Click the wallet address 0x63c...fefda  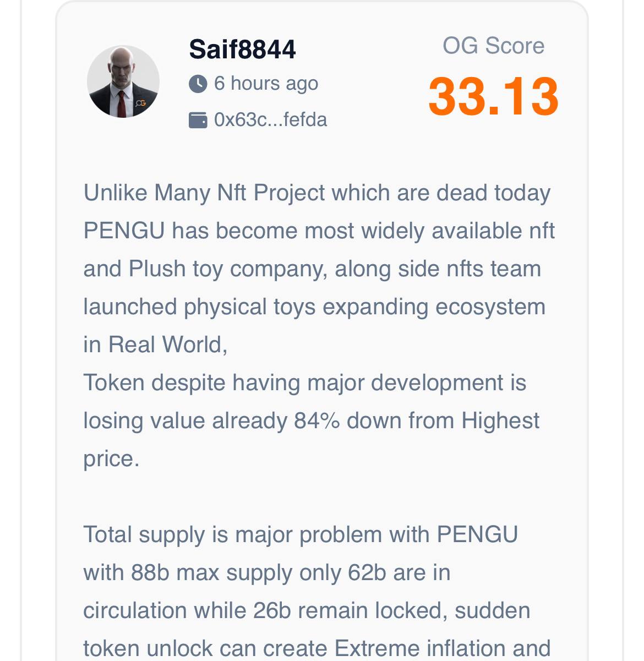[x=270, y=119]
